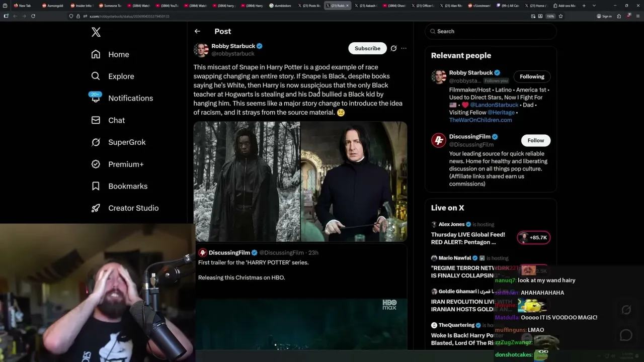Follow DiscussingFilm in Relevant people
Viewport: 644px width, 362px height.
[x=535, y=140]
